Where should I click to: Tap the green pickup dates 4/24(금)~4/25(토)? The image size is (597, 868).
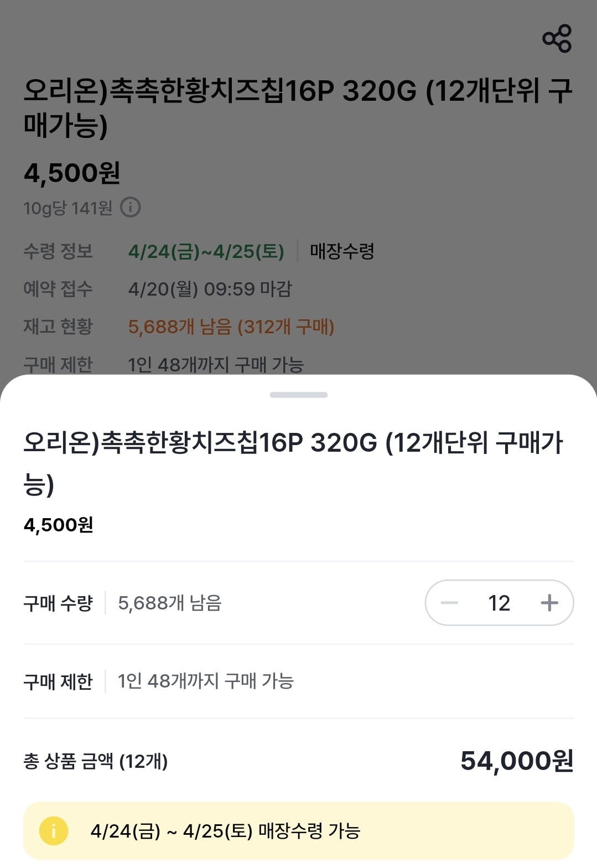pyautogui.click(x=206, y=252)
